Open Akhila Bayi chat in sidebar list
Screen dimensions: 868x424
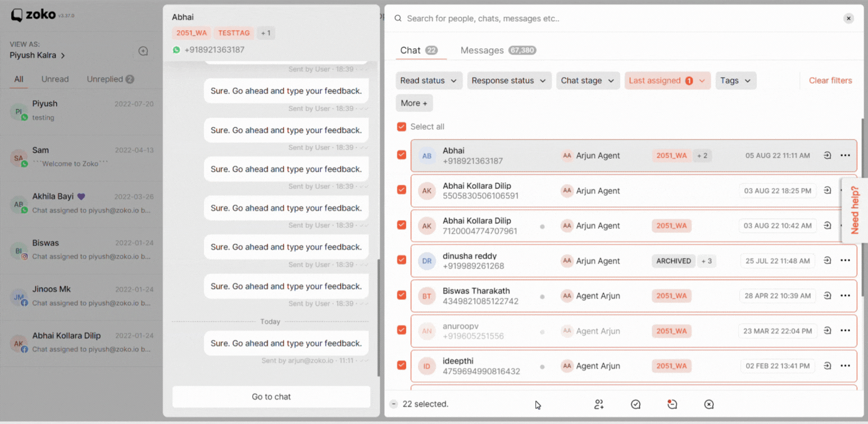point(81,204)
